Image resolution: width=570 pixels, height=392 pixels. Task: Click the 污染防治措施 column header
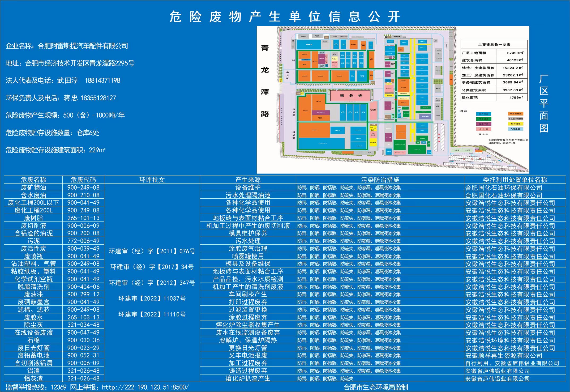[x=380, y=180]
